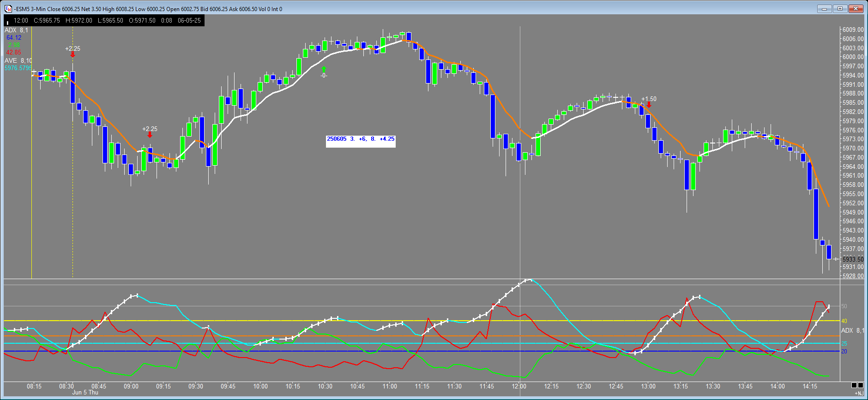Click the red sell arrow at the 08:30 dashed line
This screenshot has width=868, height=400.
click(72, 55)
